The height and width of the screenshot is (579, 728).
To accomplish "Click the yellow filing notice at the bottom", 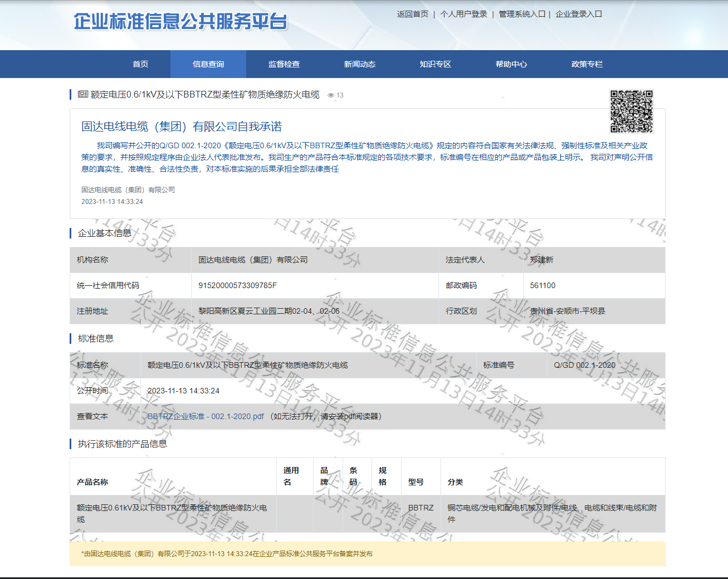I will pos(368,554).
